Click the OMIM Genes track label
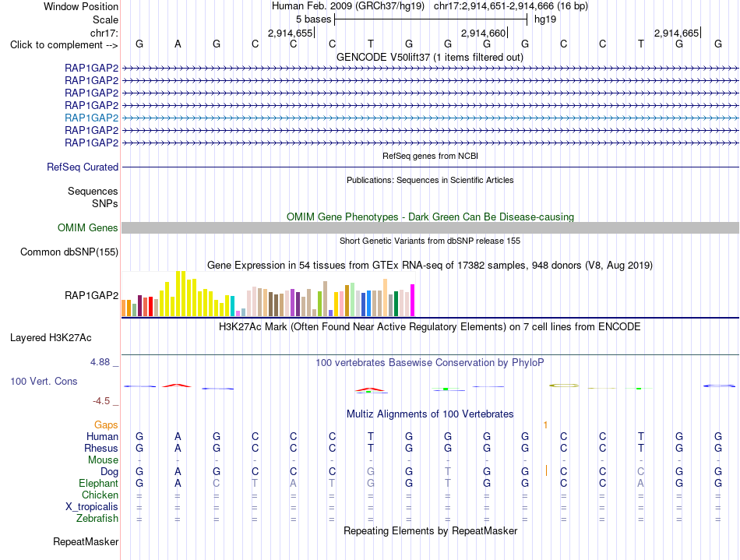 tap(88, 228)
